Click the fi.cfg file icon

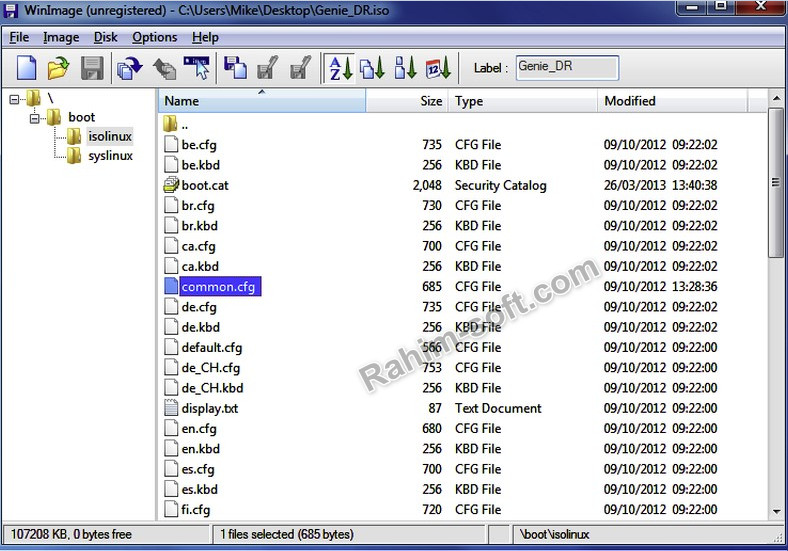171,509
